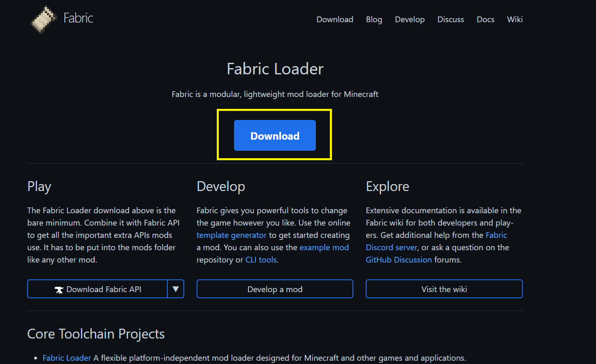The width and height of the screenshot is (596, 364).
Task: Click the Visit the wiki button
Action: (444, 289)
